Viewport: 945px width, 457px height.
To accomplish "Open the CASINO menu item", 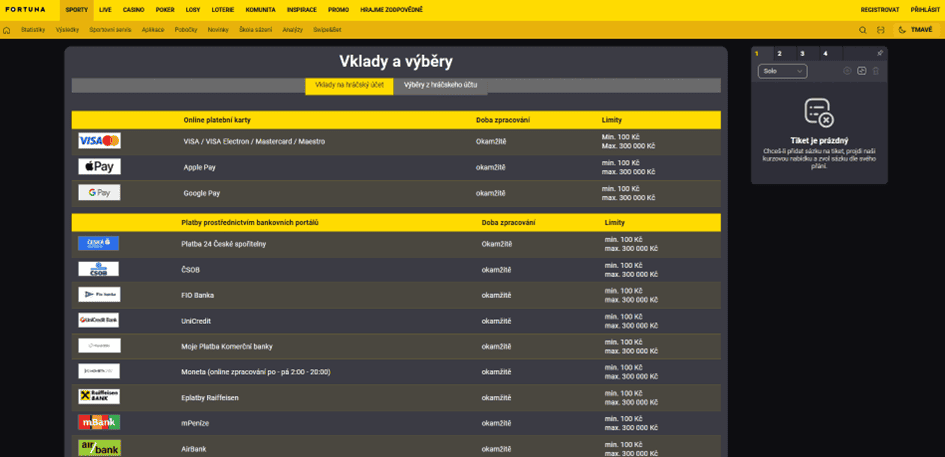I will coord(133,10).
